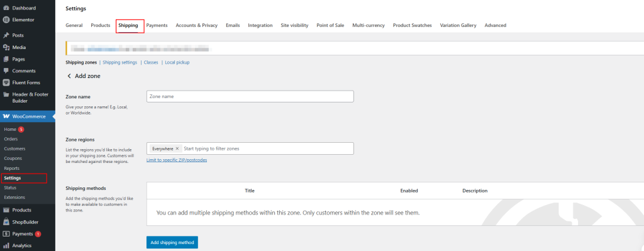This screenshot has height=251, width=644.
Task: Open WooCommerce Home submenu item
Action: click(x=10, y=130)
